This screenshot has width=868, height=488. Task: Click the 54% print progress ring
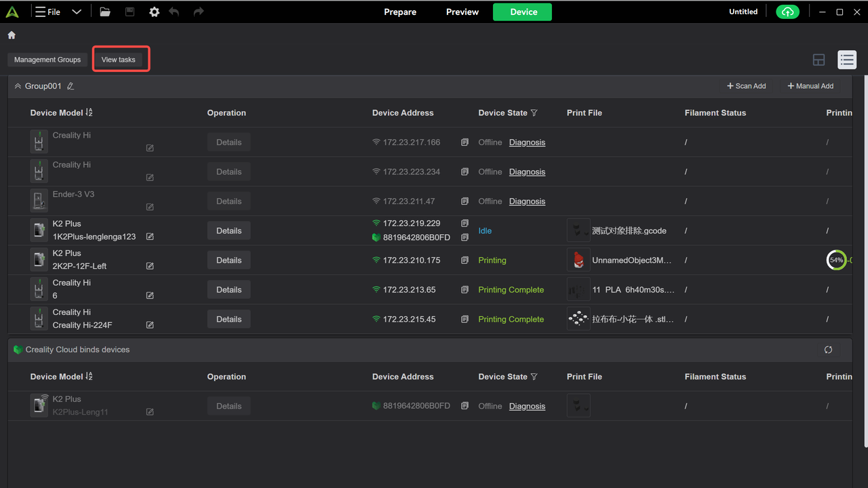[837, 260]
